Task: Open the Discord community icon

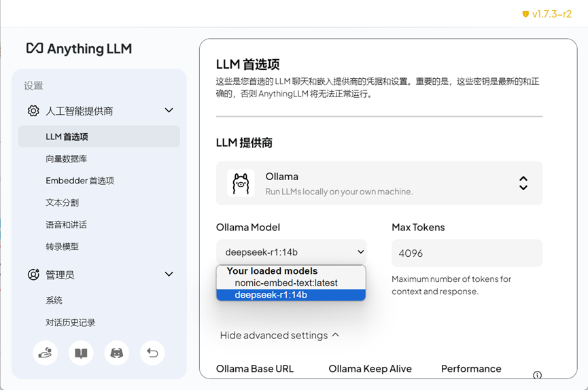Action: [x=117, y=353]
